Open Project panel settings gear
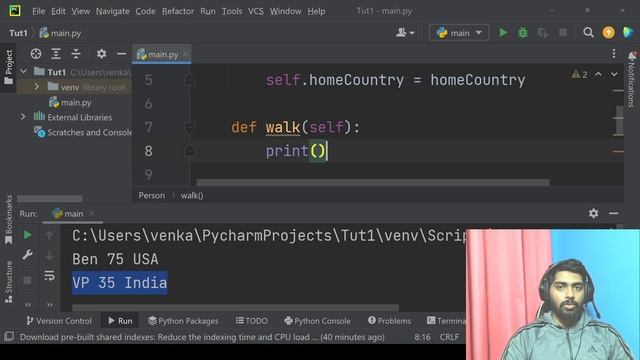This screenshot has height=360, width=640. (101, 53)
